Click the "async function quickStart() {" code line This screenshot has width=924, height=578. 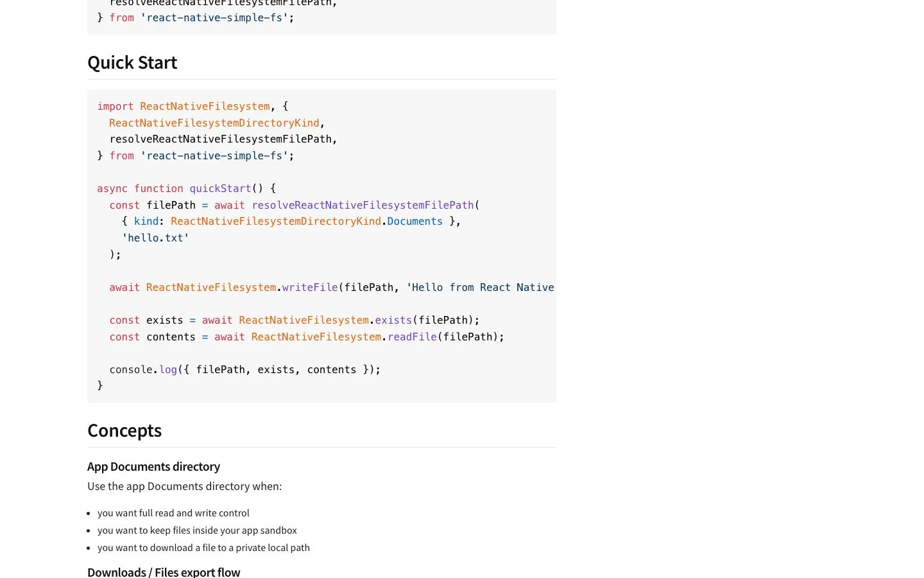point(186,189)
